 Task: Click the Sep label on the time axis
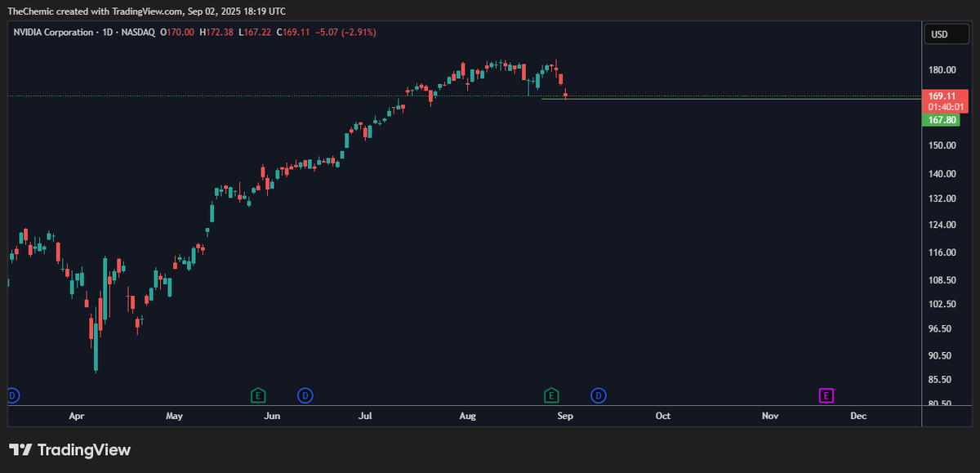(564, 416)
